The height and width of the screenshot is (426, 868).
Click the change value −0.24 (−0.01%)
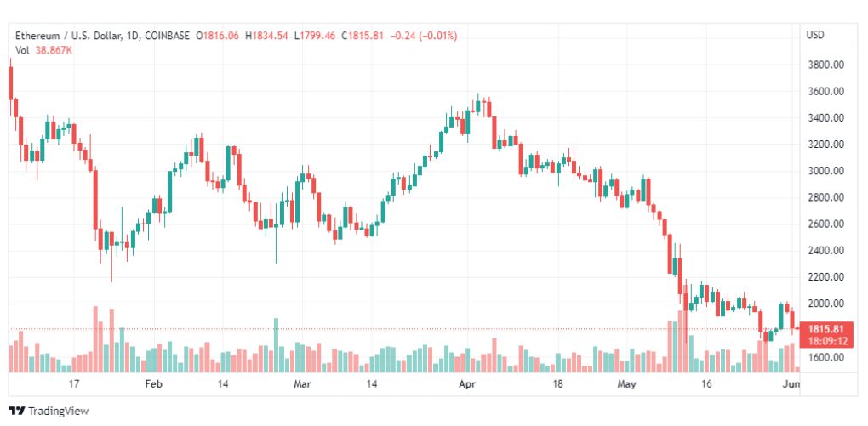[424, 36]
